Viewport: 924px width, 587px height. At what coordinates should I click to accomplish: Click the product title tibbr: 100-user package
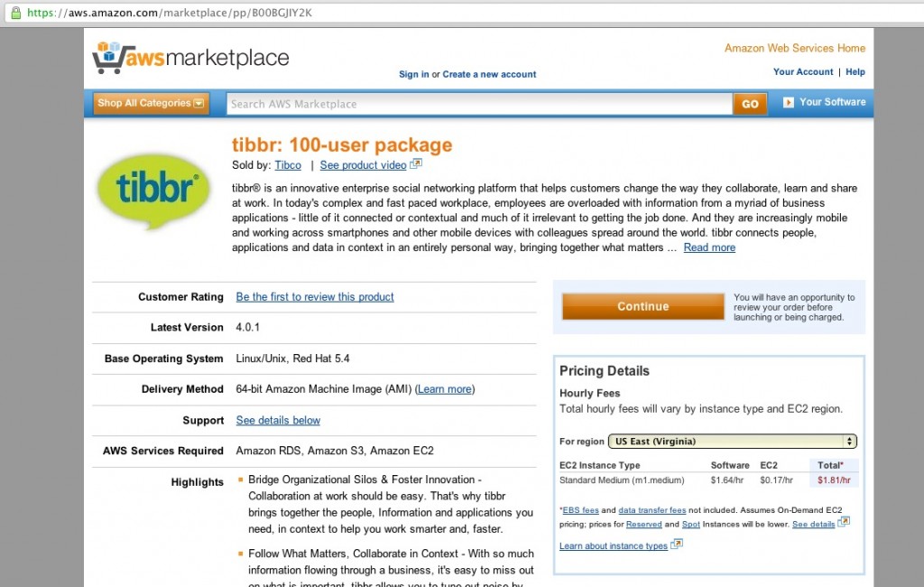[x=342, y=145]
